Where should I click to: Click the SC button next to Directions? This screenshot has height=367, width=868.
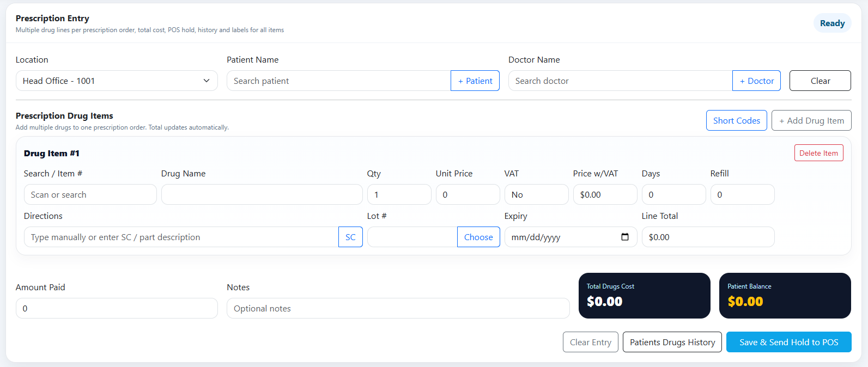(350, 237)
